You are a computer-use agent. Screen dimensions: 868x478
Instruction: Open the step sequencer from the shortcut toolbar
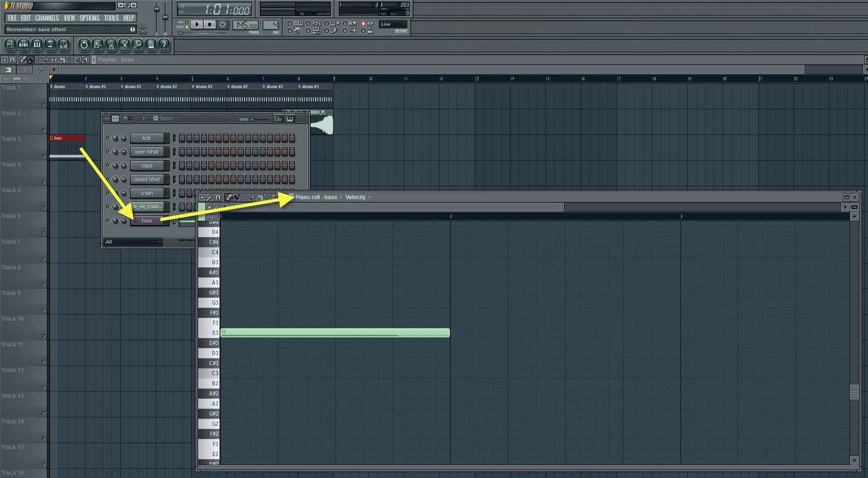pyautogui.click(x=23, y=45)
